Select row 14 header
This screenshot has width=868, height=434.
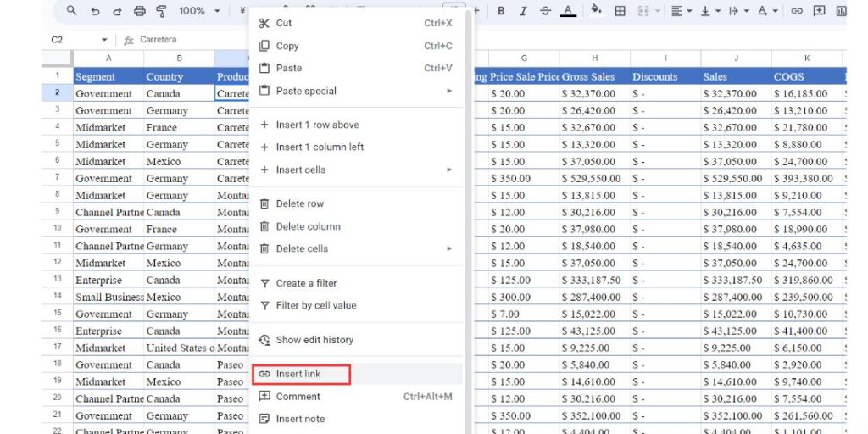point(57,297)
